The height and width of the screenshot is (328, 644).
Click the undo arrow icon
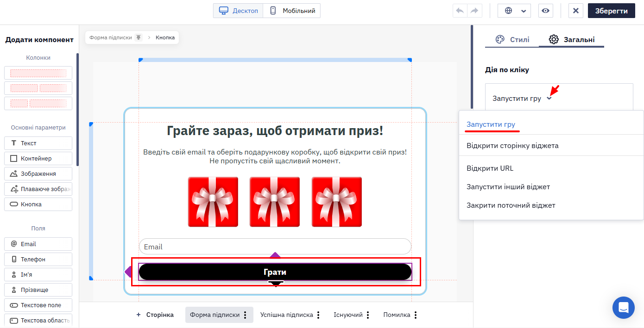(x=460, y=11)
